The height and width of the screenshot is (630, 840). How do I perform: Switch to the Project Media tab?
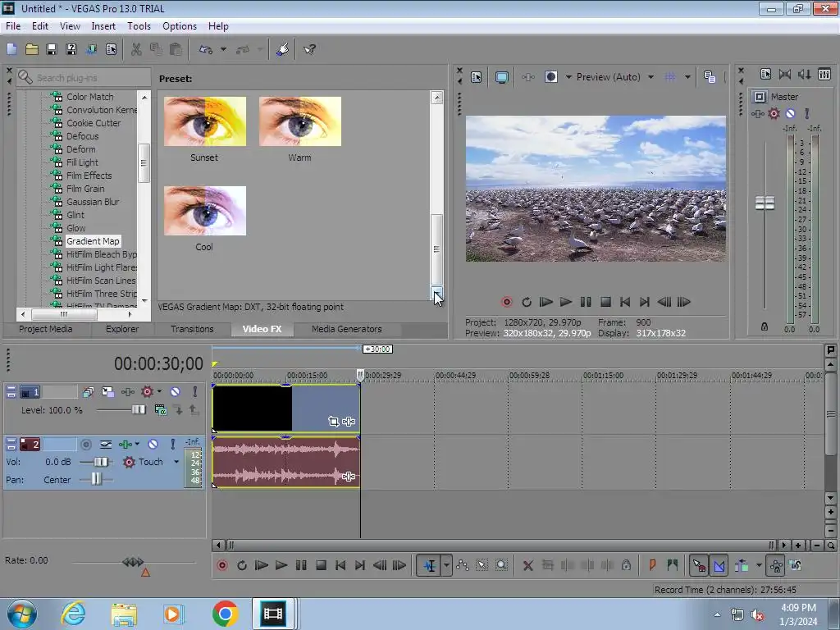click(46, 329)
